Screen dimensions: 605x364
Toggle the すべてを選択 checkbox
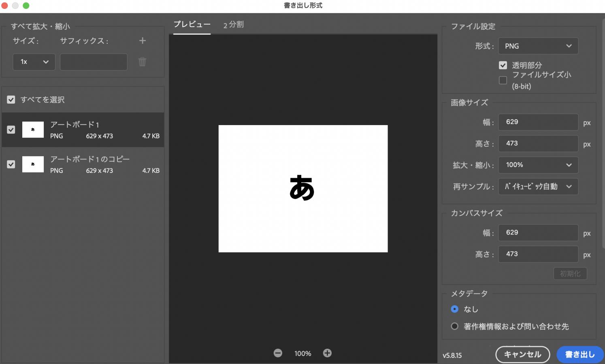pos(11,100)
